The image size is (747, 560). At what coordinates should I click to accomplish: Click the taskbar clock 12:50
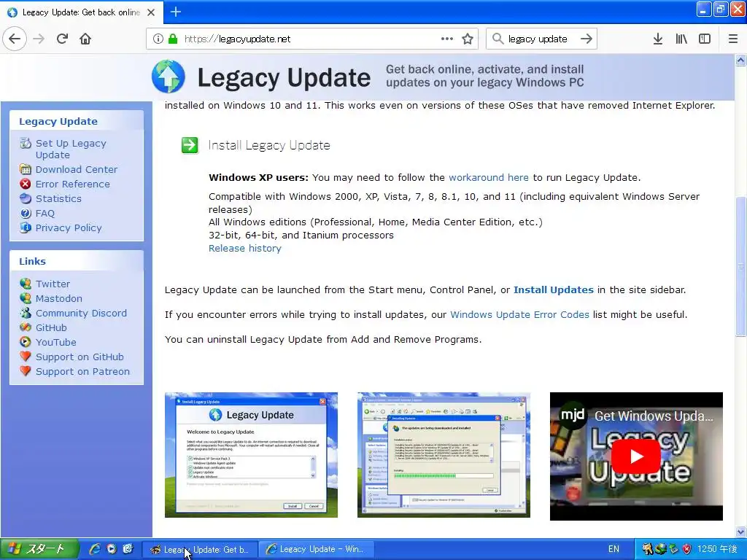click(718, 549)
